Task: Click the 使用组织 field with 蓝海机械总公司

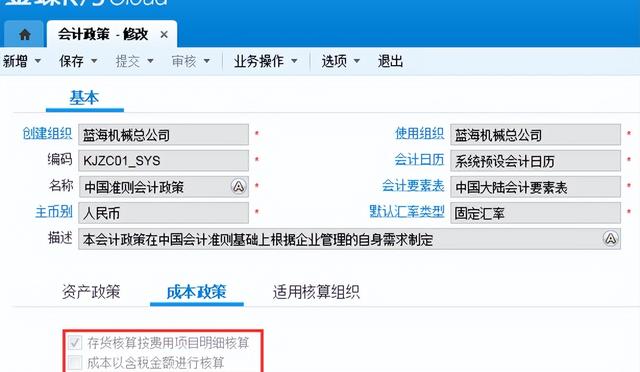Action: (x=536, y=135)
